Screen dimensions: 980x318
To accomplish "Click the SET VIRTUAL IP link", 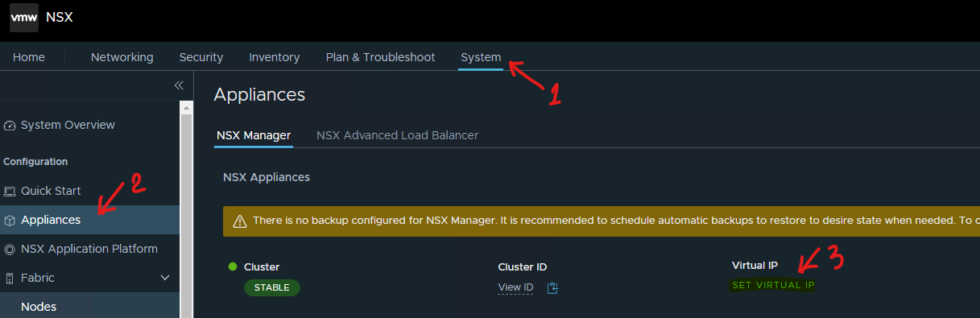I will 772,285.
